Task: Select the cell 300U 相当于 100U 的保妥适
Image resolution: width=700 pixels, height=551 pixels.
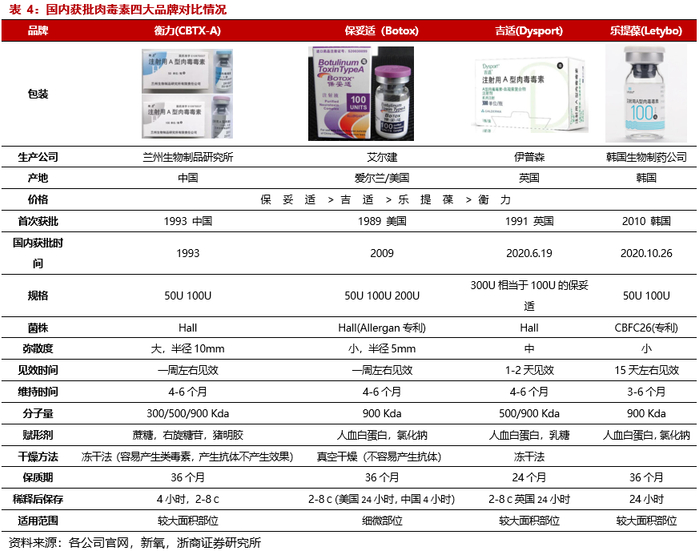Action: coord(529,296)
